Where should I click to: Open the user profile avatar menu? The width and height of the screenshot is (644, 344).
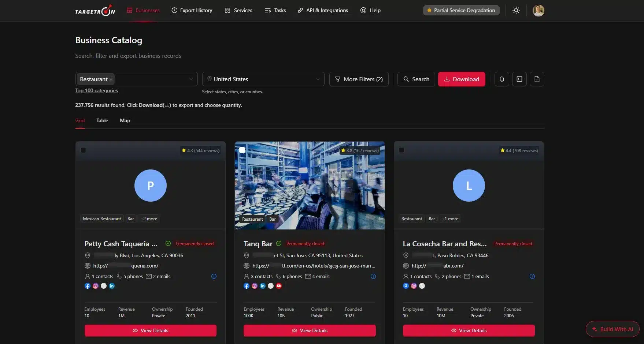tap(538, 11)
